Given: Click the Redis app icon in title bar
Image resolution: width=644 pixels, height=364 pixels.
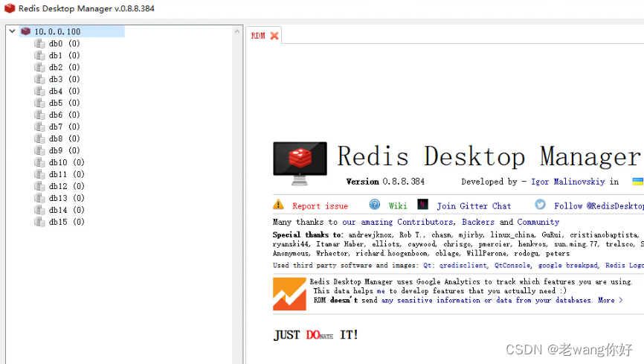Looking at the screenshot, I should point(10,8).
